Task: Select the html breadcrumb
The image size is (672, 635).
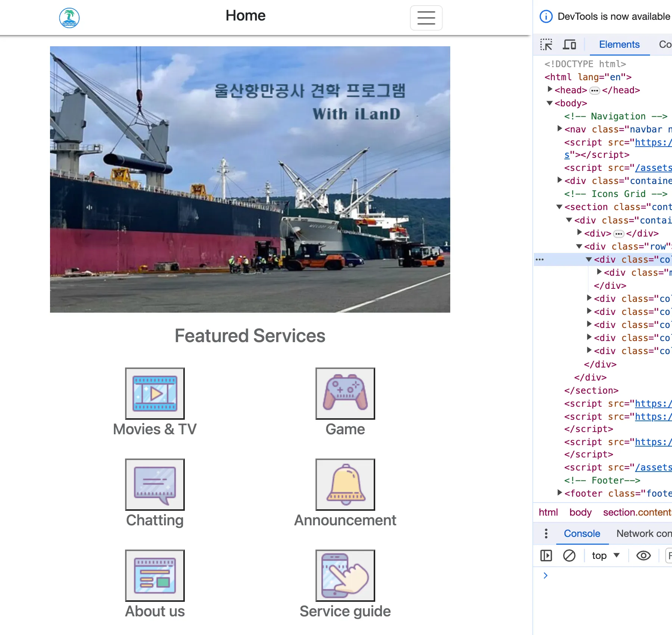Action: coord(548,512)
